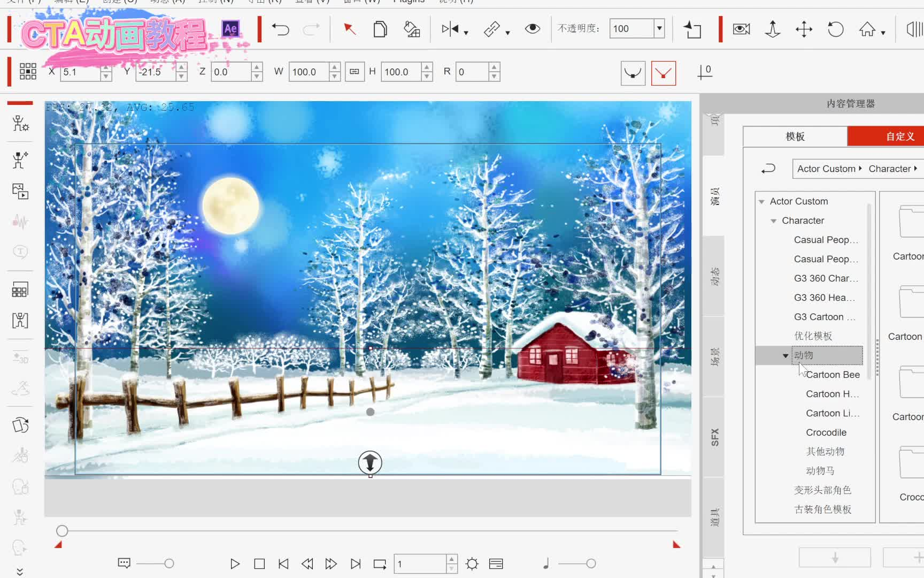
Task: Toggle the W/H aspect ratio lock
Action: coord(355,71)
